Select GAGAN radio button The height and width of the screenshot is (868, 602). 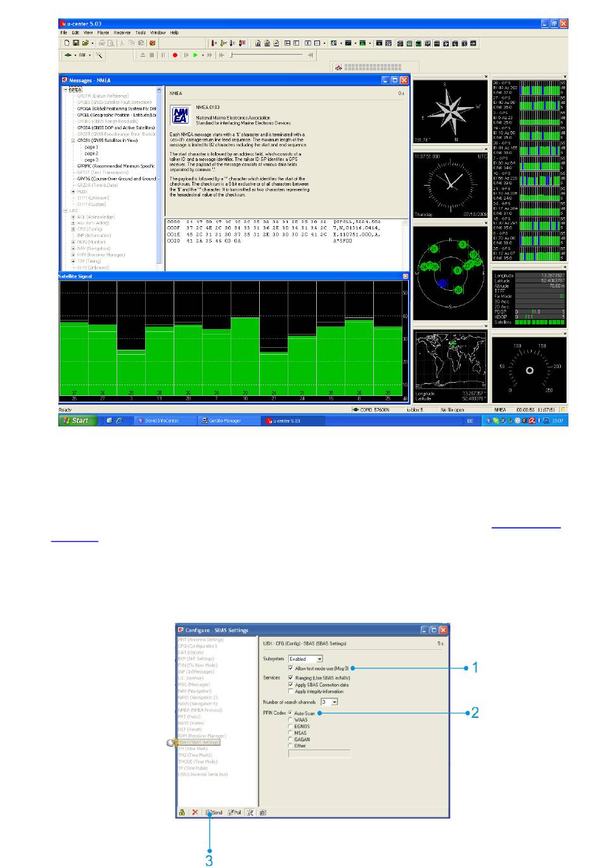click(x=291, y=739)
